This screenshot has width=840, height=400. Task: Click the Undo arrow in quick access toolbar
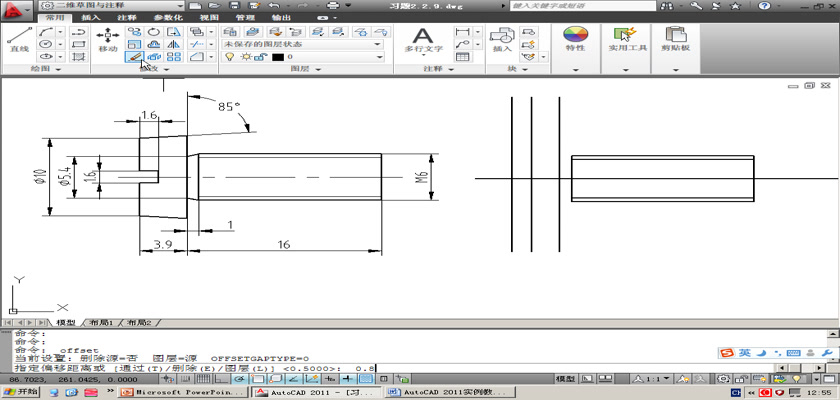pyautogui.click(x=274, y=6)
